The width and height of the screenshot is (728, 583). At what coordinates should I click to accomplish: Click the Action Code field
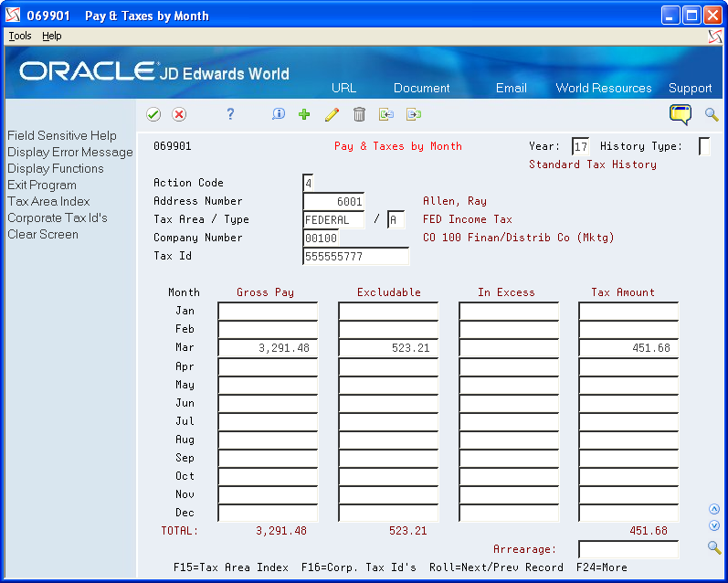coord(308,183)
